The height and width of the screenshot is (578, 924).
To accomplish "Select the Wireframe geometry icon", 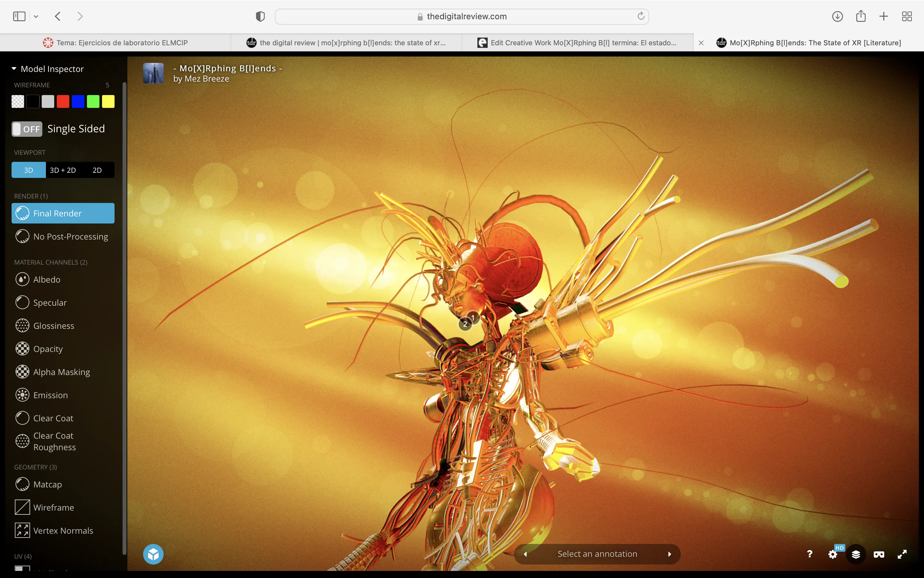I will 22,507.
